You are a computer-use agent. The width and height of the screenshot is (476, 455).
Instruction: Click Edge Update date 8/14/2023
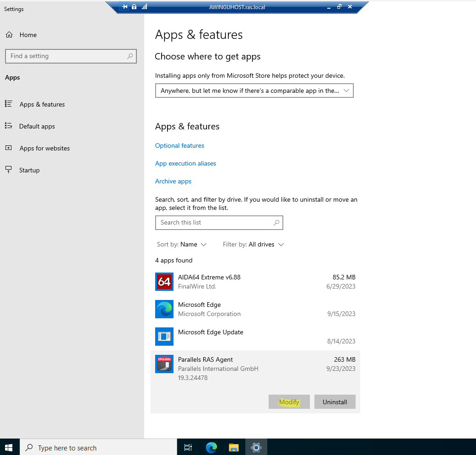[341, 341]
